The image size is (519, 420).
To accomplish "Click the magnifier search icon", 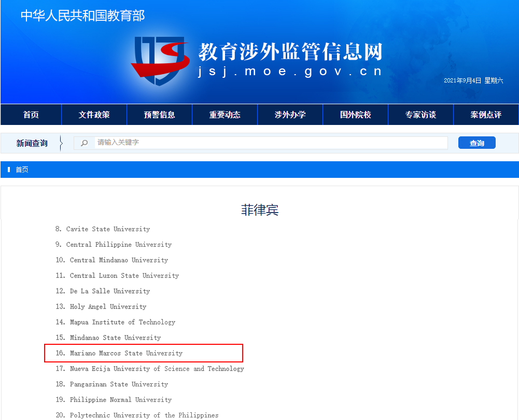I will click(85, 143).
